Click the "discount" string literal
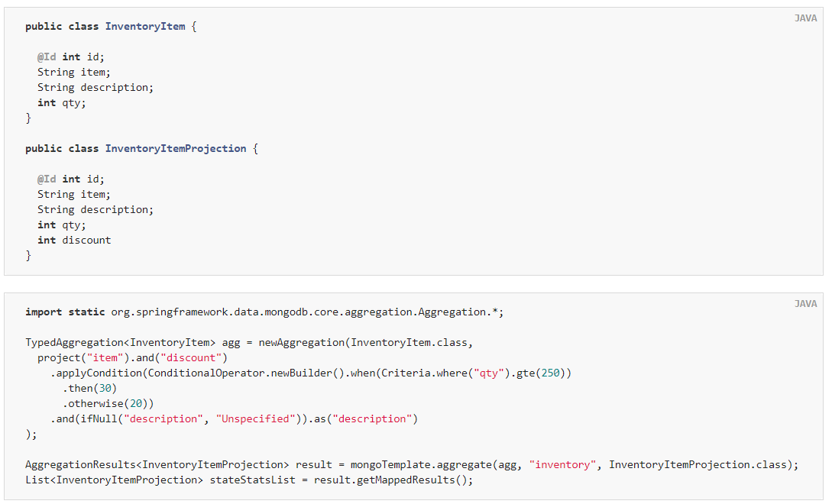This screenshot has height=504, width=832. [x=191, y=357]
